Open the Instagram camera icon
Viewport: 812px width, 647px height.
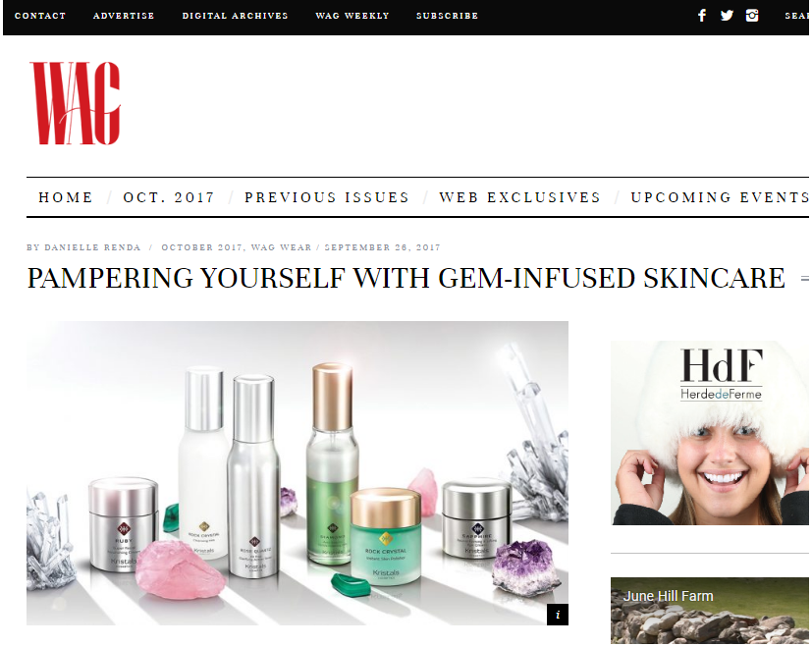click(752, 16)
